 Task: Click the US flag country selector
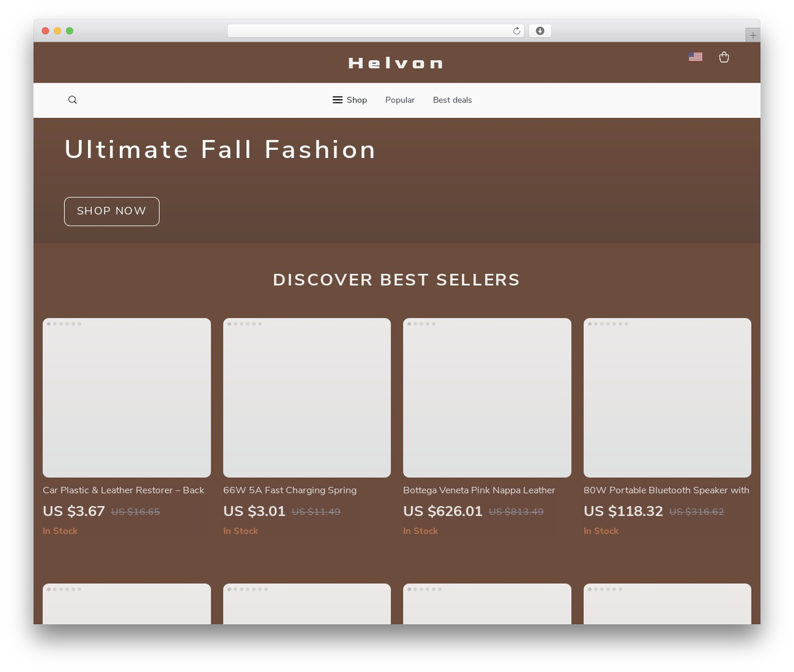[x=695, y=56]
